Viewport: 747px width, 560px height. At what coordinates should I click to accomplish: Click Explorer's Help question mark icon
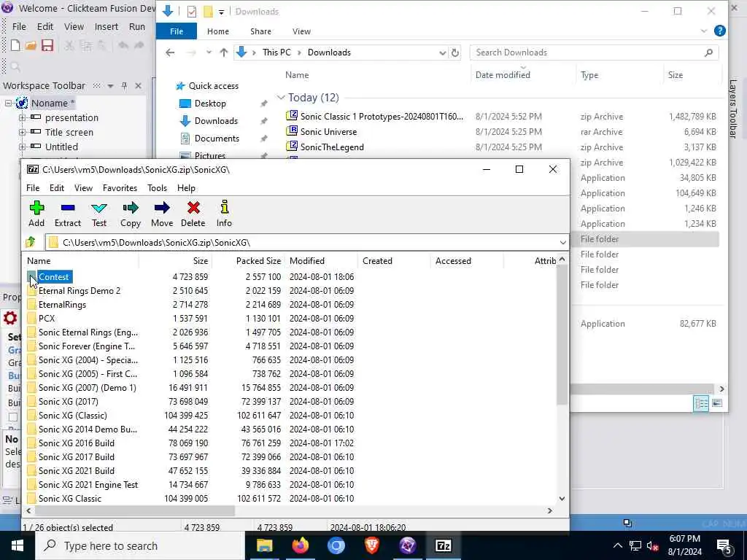719,31
